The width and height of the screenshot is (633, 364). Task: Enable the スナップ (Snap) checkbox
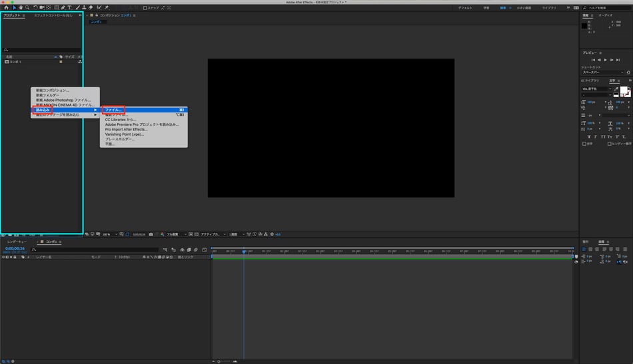tap(146, 8)
